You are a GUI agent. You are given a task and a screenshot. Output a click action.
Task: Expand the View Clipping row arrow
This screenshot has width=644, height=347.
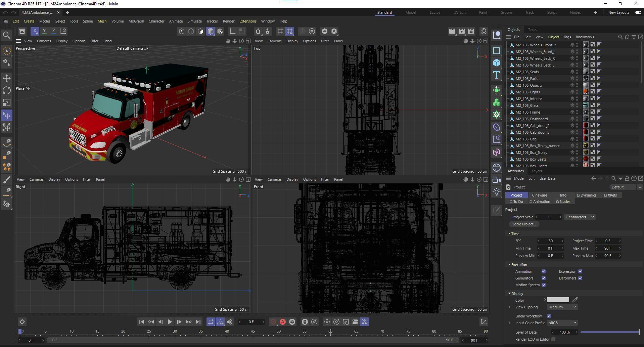tap(509, 307)
